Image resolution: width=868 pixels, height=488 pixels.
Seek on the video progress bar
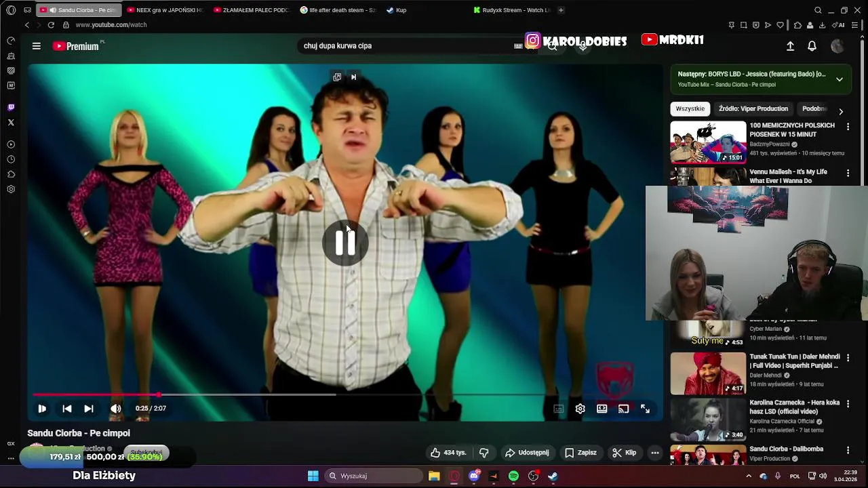(x=346, y=394)
